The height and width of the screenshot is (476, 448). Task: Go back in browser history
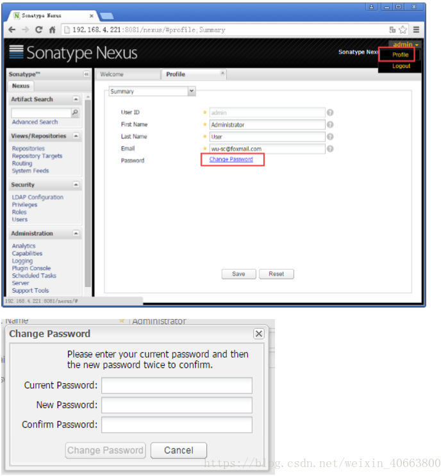coord(12,29)
